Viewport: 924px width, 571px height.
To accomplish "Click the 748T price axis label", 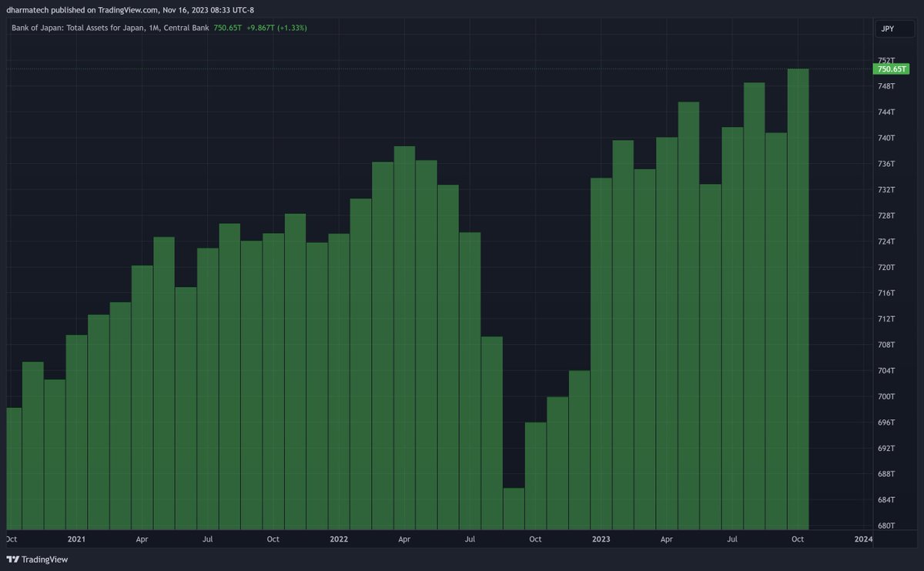I will pyautogui.click(x=886, y=86).
